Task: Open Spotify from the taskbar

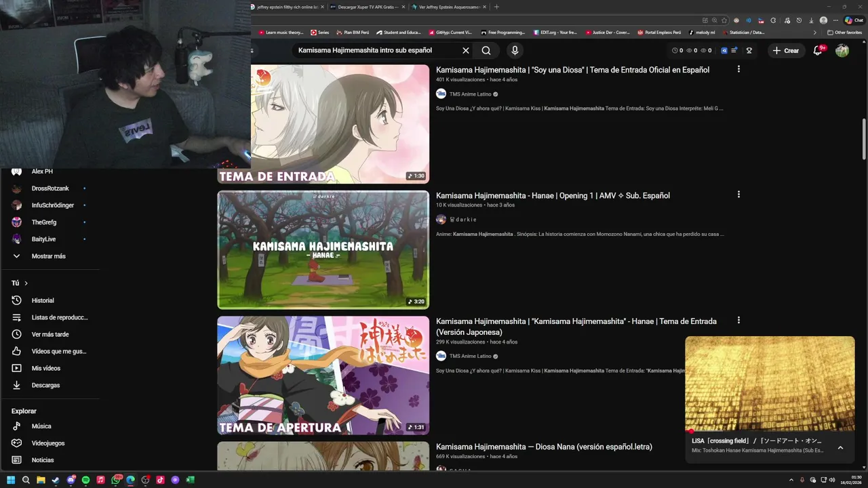Action: (x=85, y=480)
